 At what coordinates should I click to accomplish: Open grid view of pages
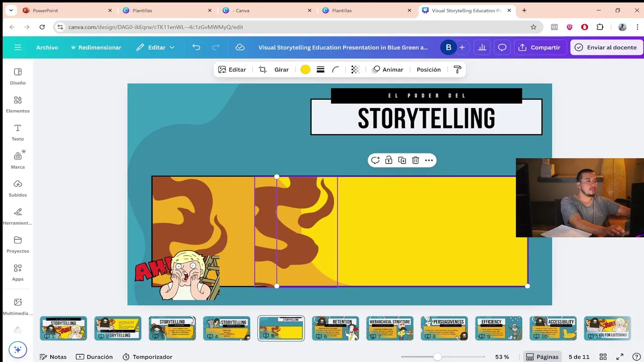[603, 356]
